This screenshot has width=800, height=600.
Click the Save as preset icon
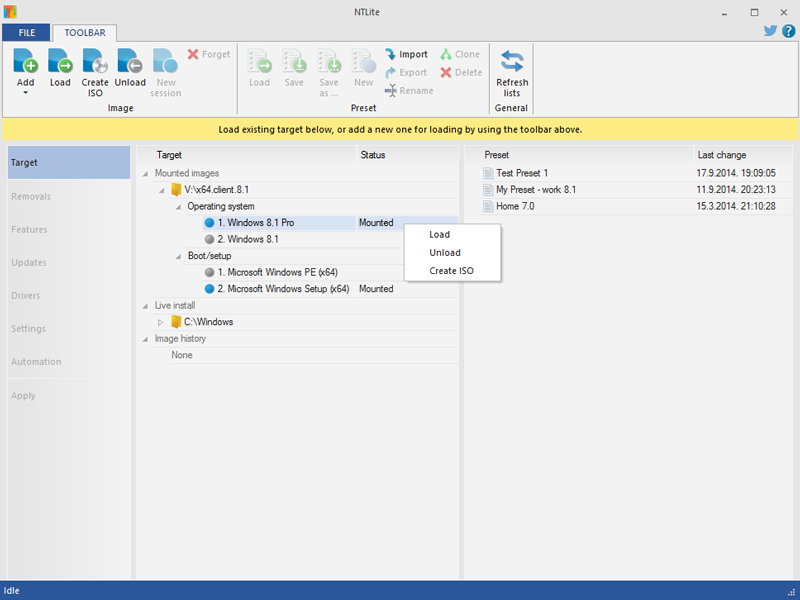tap(329, 61)
